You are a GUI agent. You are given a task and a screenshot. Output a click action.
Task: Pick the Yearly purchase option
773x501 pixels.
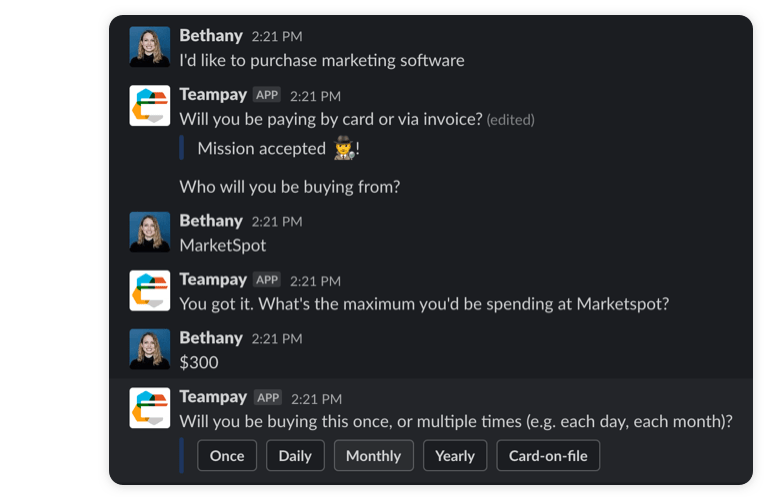[x=455, y=456]
